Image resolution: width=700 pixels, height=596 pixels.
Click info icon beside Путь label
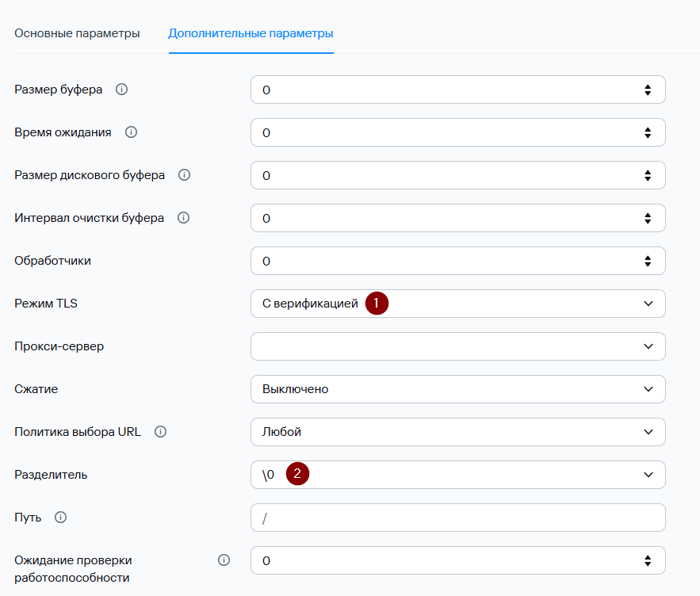(x=60, y=518)
